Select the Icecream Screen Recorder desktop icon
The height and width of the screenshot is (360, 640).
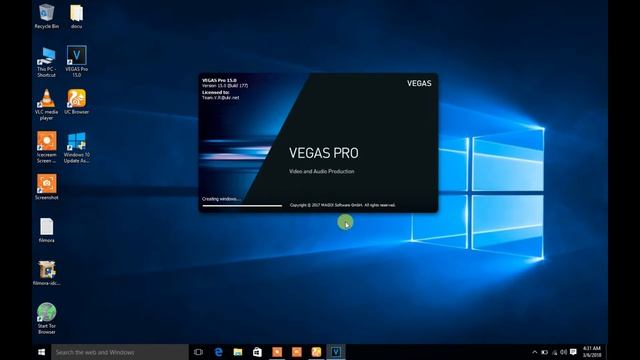click(47, 147)
